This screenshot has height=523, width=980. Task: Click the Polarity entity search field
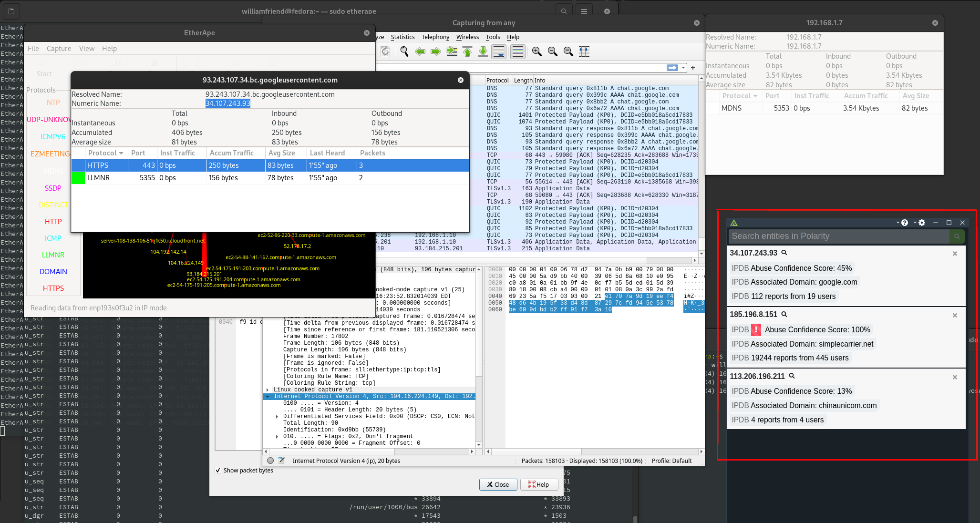click(x=839, y=236)
